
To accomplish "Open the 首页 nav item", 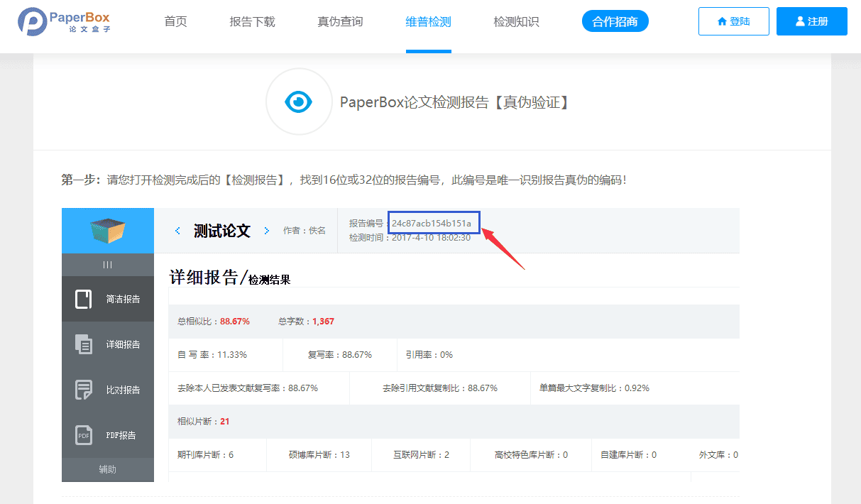I will click(x=175, y=21).
